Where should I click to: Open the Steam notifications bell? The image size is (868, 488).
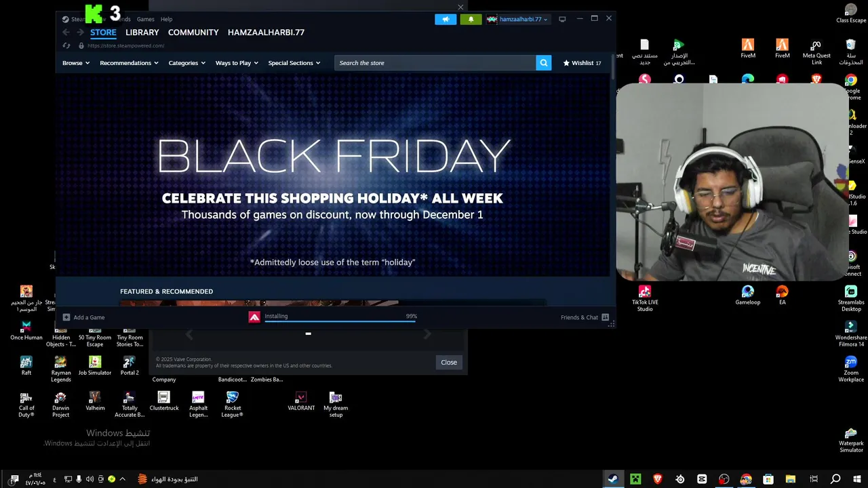471,19
